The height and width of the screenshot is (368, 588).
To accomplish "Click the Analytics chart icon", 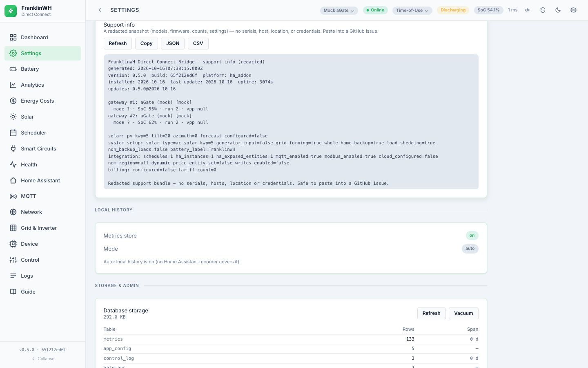I will pyautogui.click(x=13, y=85).
